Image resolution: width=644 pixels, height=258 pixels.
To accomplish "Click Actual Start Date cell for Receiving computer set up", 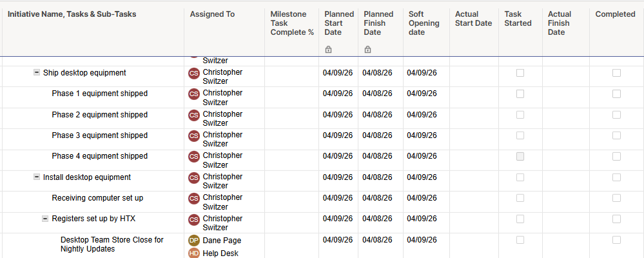I will pos(474,198).
